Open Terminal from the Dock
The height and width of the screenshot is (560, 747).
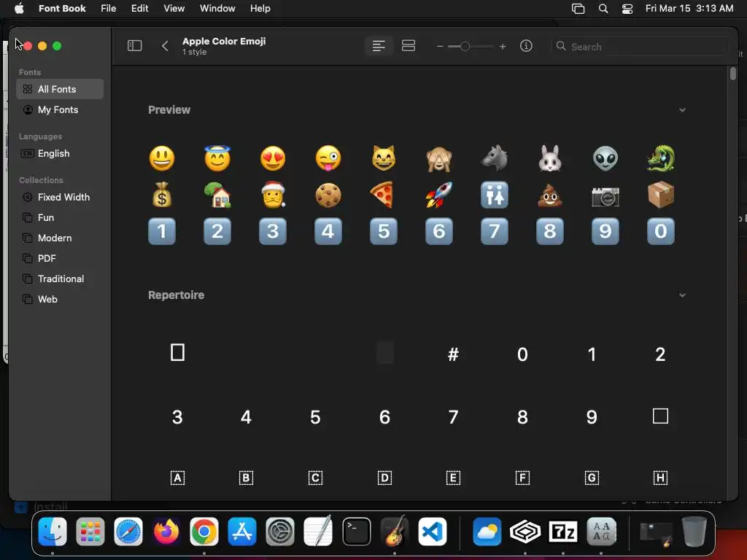[356, 532]
